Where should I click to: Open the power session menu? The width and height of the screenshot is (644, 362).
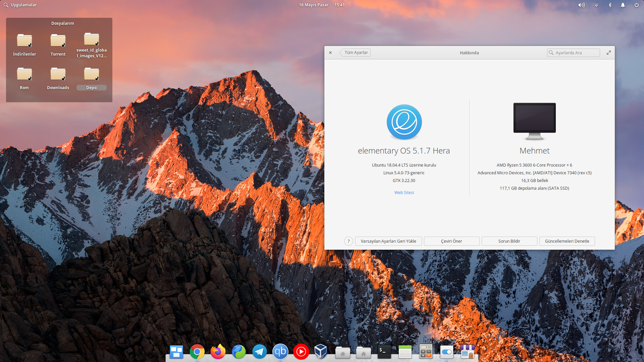coord(636,5)
